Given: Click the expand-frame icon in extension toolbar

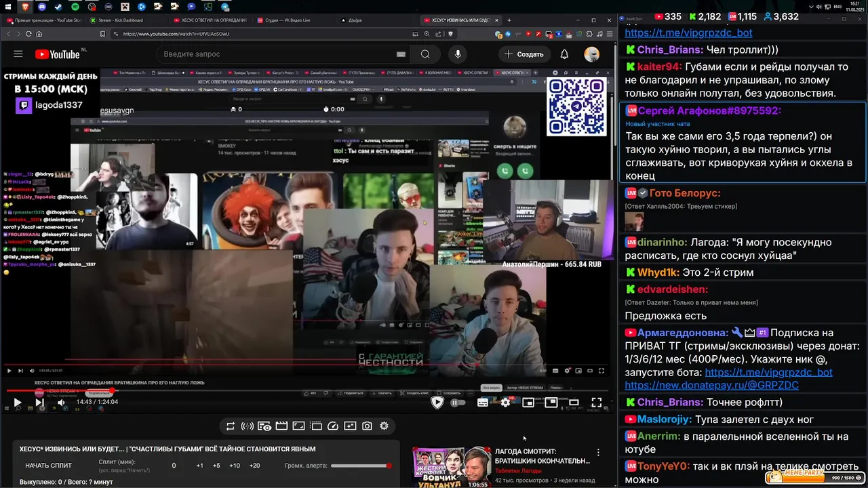Looking at the screenshot, I should 298,426.
